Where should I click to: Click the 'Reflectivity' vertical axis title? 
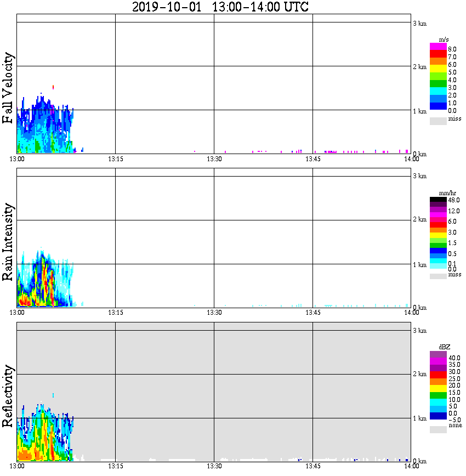[x=8, y=396]
